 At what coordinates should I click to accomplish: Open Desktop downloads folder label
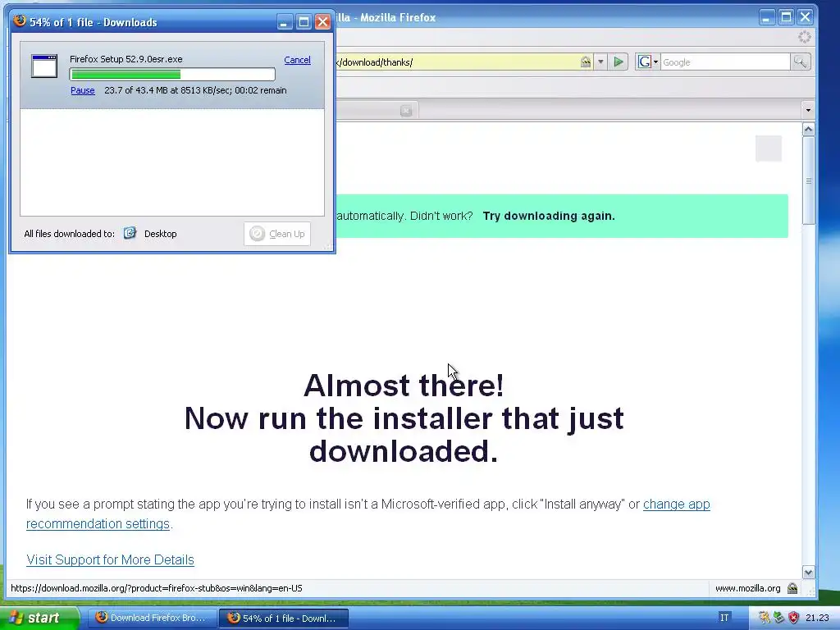(x=160, y=234)
